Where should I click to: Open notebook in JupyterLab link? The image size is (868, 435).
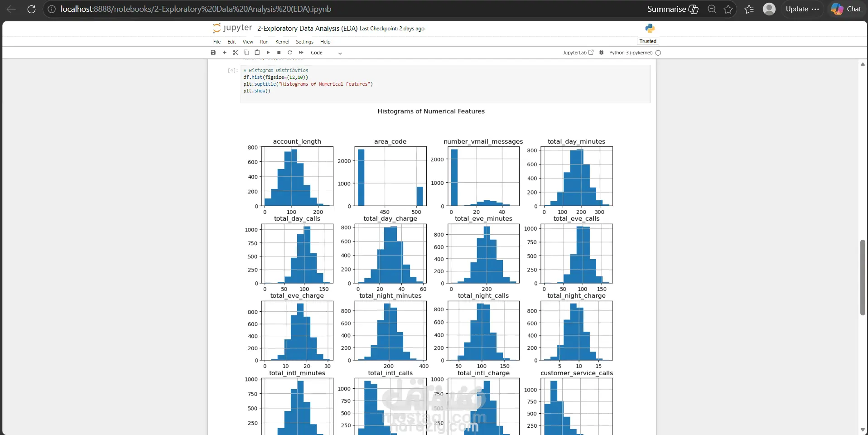pos(578,53)
